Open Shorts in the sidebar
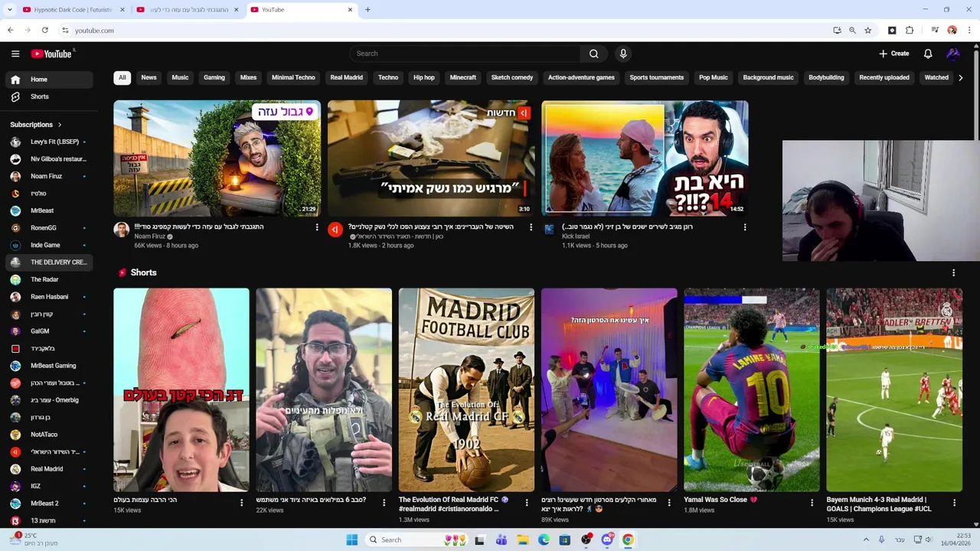 coord(49,97)
